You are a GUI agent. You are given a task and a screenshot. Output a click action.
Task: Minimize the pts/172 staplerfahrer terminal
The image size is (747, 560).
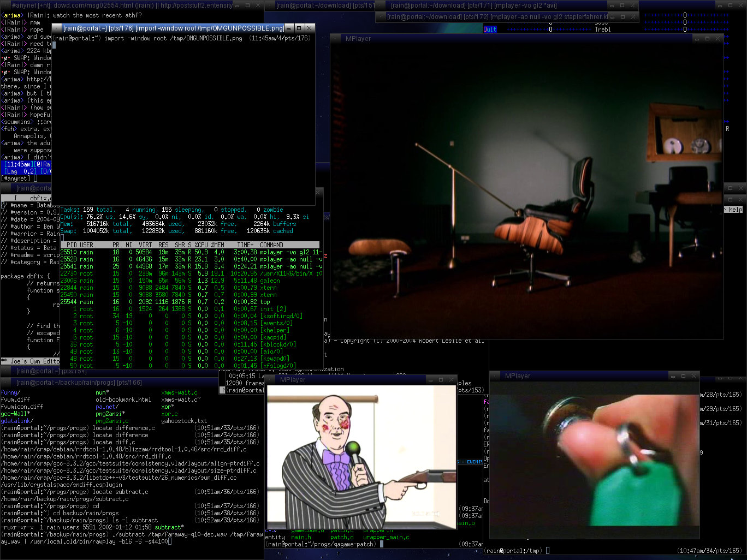(612, 17)
